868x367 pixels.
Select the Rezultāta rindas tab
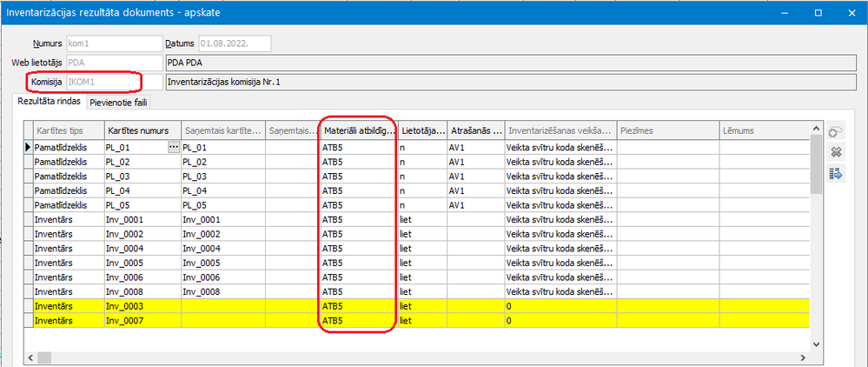(x=50, y=102)
